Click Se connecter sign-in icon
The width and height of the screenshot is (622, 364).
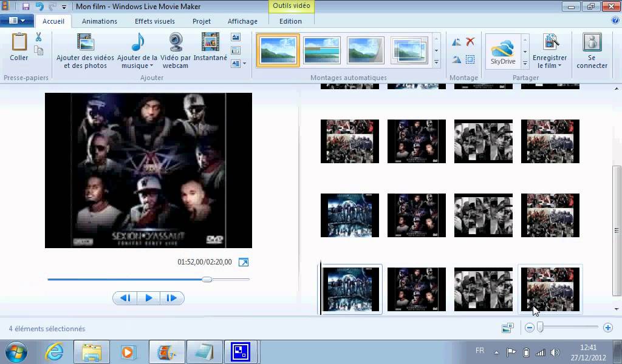592,42
